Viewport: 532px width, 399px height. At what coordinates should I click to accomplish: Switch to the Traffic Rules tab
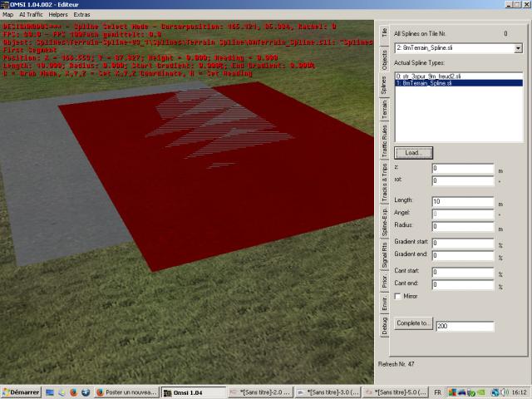point(384,140)
